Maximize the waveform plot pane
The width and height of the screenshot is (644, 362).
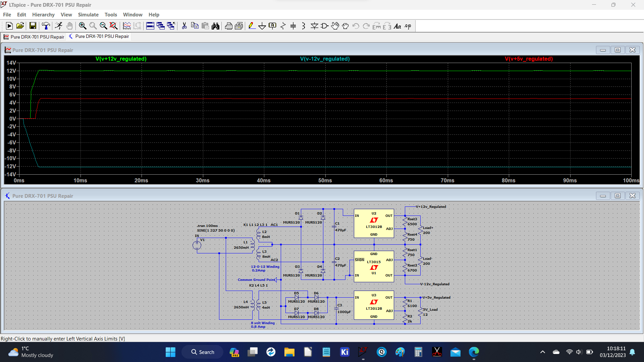coord(618,50)
